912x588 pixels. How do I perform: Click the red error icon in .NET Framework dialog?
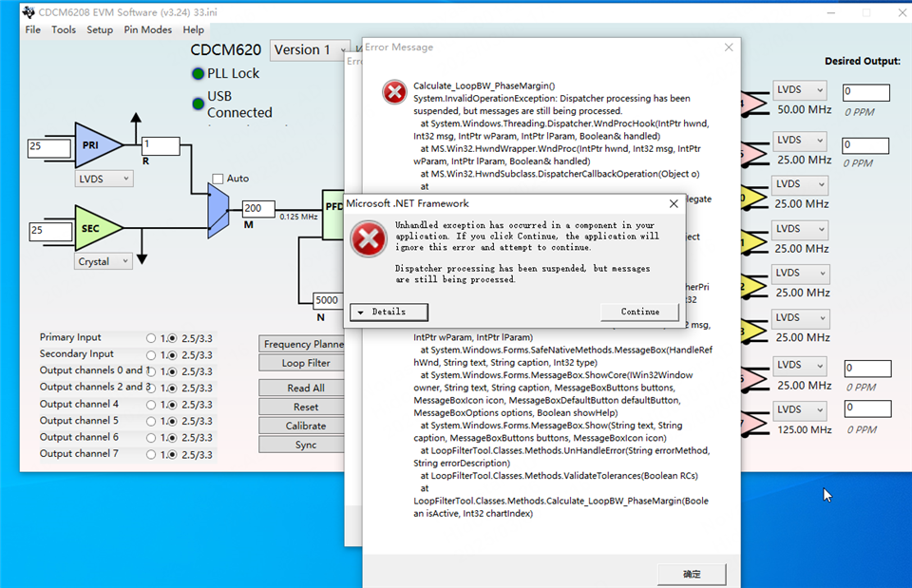[369, 238]
